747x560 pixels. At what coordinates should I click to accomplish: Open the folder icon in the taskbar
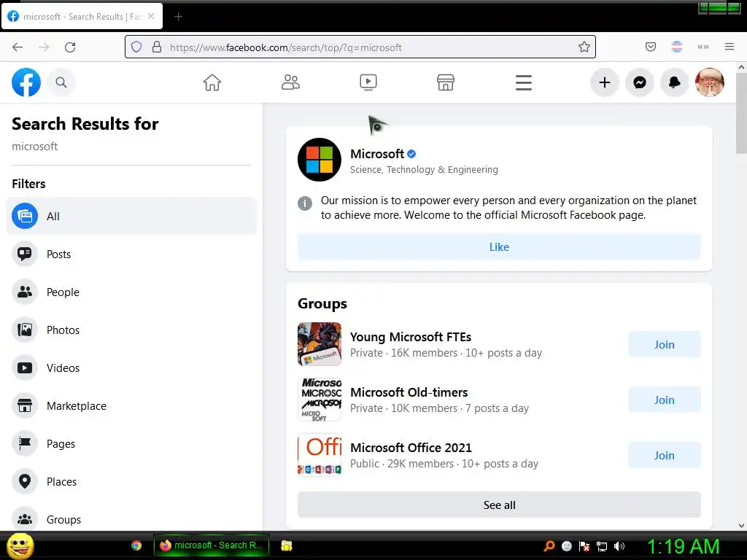tap(286, 545)
